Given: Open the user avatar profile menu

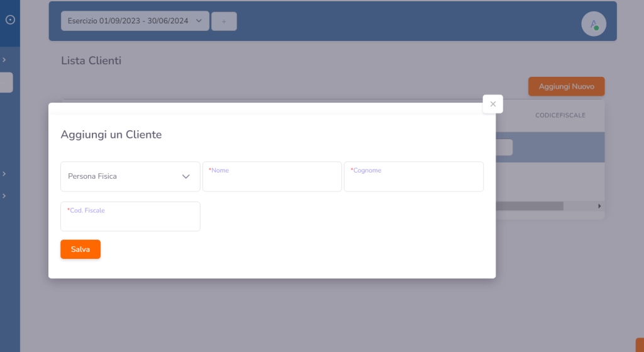Looking at the screenshot, I should (x=593, y=25).
